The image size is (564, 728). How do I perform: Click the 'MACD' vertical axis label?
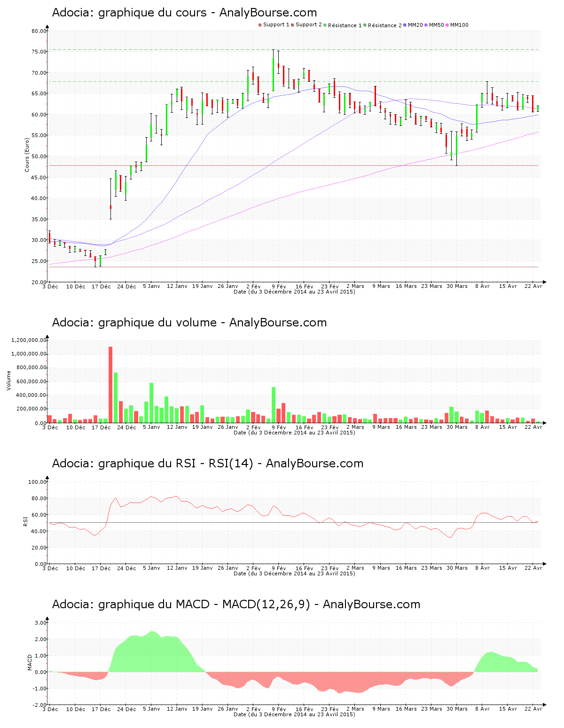point(30,662)
